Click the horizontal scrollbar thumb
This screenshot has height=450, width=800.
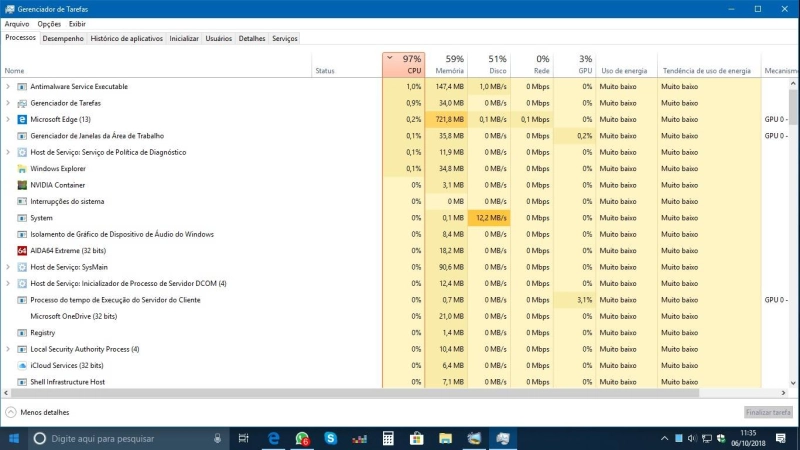355,393
